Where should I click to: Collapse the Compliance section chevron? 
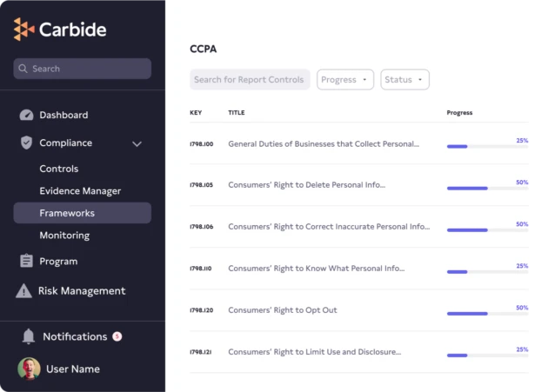[x=137, y=143]
